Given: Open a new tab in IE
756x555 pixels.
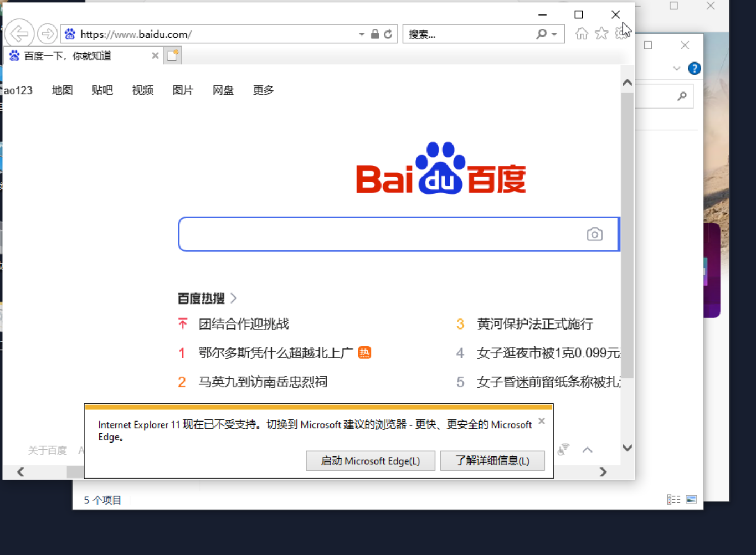Looking at the screenshot, I should click(x=173, y=55).
